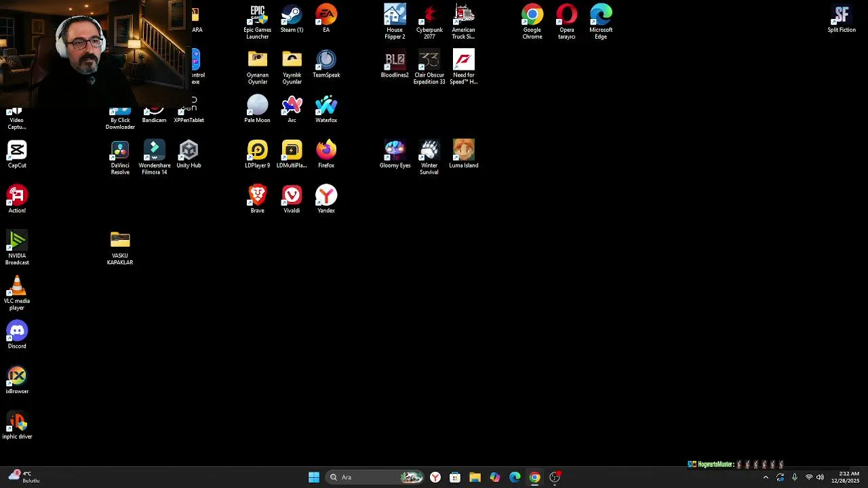Open Firefox from the desktop

coord(326,154)
